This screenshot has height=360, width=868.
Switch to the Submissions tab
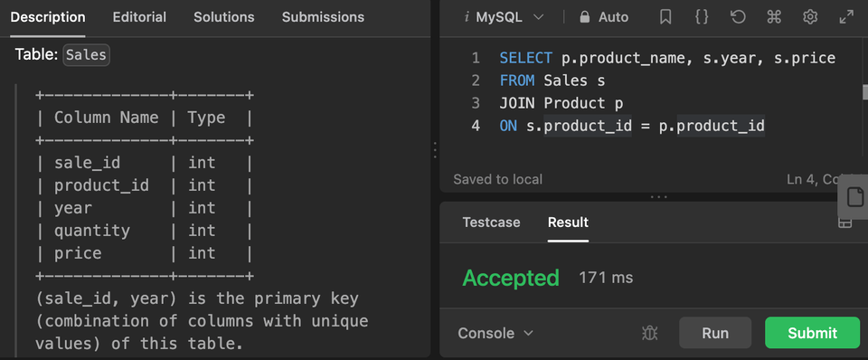(x=323, y=17)
